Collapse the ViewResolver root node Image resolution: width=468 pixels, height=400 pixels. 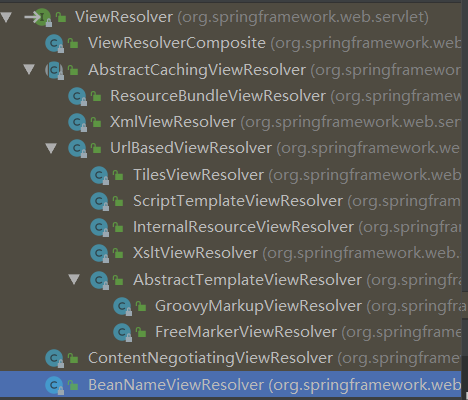coord(6,17)
